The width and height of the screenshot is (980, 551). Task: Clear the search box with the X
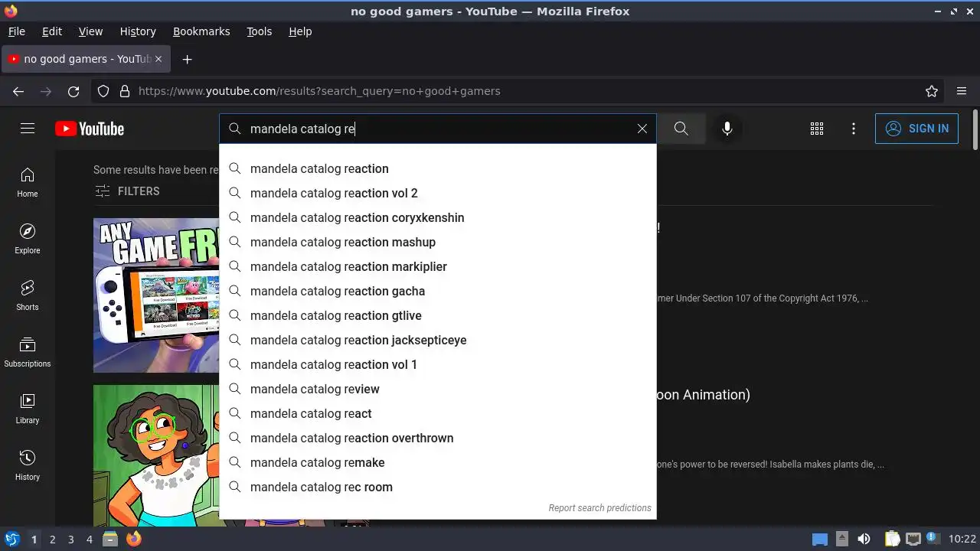642,129
